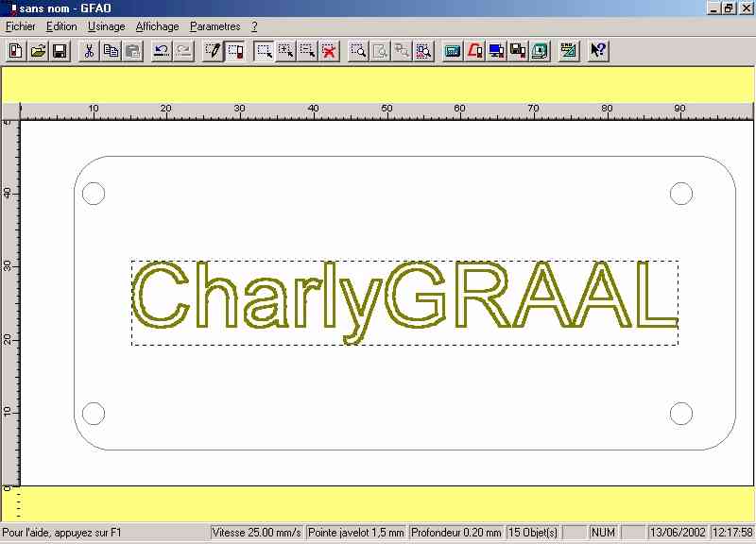This screenshot has height=544, width=756.
Task: Select the bottom-right hole circle on the plate
Action: (681, 414)
